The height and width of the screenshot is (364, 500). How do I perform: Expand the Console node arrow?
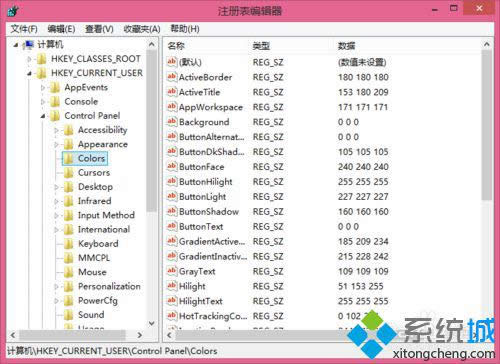(43, 102)
